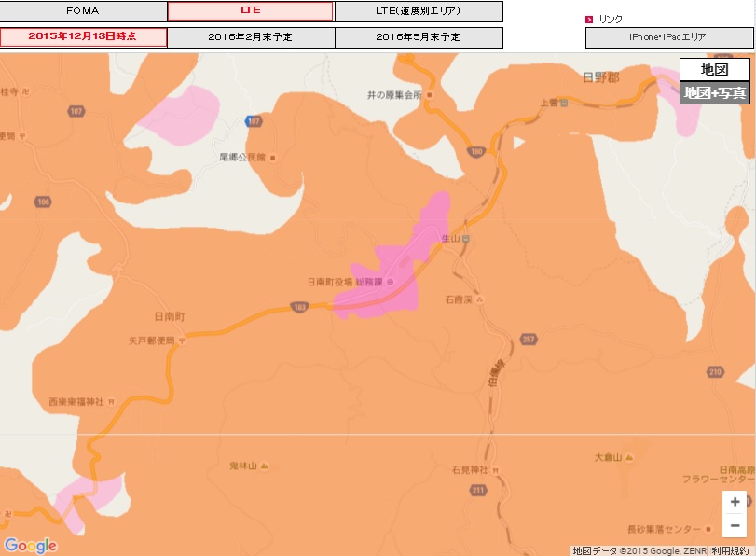Image resolution: width=756 pixels, height=556 pixels.
Task: Zoom in the map with plus button
Action: point(735,502)
